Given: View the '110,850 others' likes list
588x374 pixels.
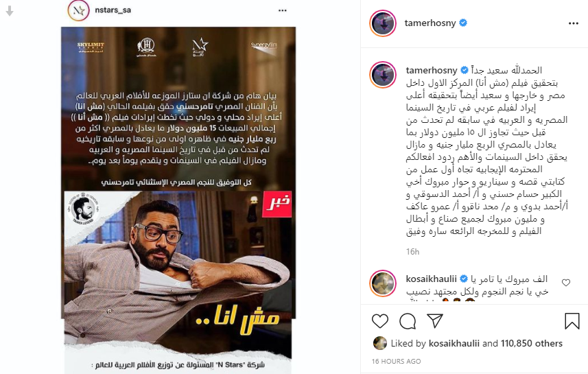Looking at the screenshot, I should click(x=531, y=343).
